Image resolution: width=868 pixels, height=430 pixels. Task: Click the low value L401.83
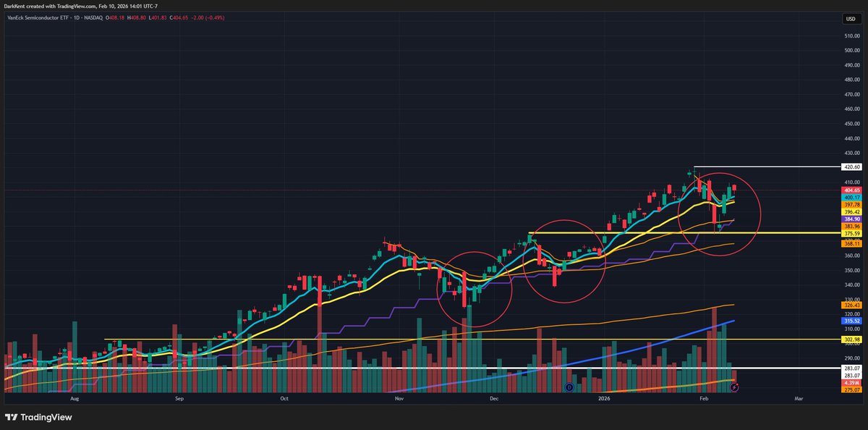[158, 17]
